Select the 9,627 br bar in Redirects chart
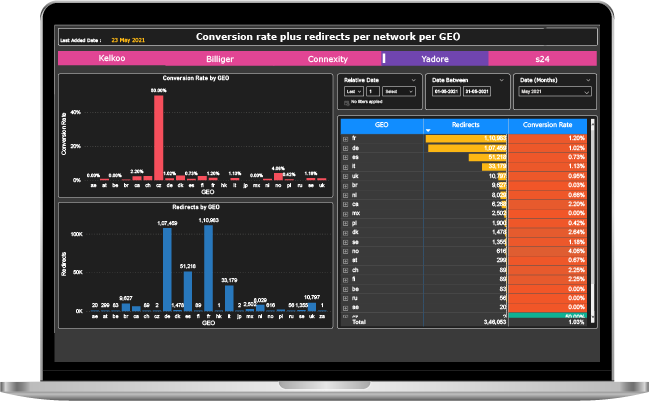The image size is (649, 401). (126, 307)
